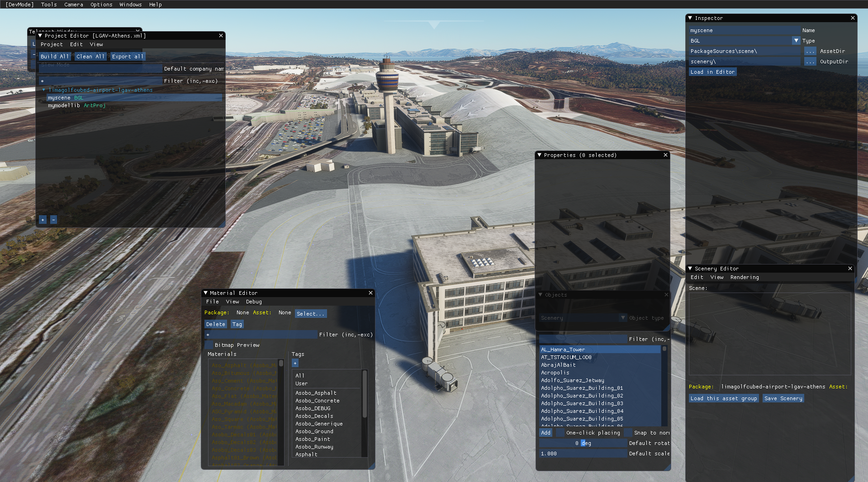Select Adolfo_Suarez_Jetway in objects list
The width and height of the screenshot is (868, 482).
pyautogui.click(x=600, y=380)
